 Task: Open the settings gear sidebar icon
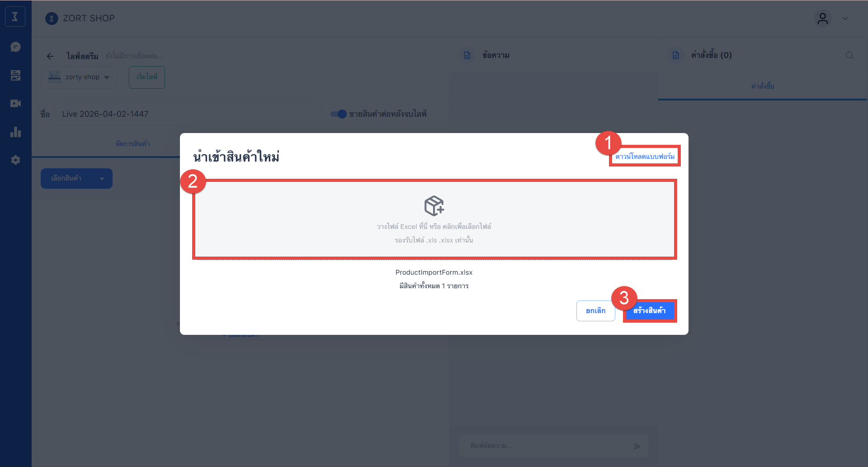click(x=15, y=160)
